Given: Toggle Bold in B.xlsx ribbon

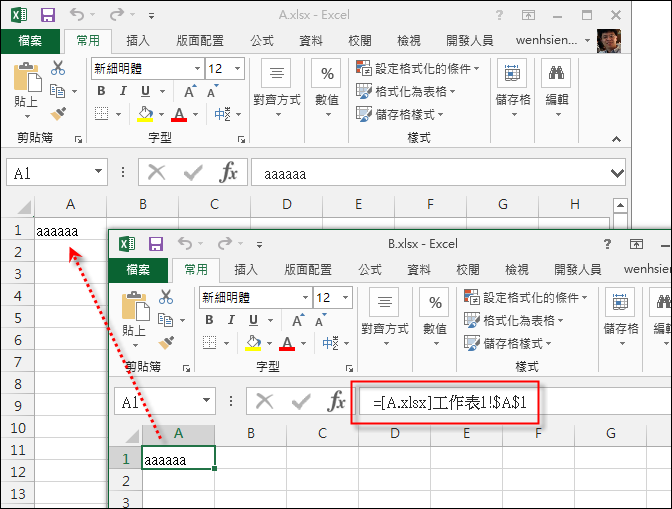Looking at the screenshot, I should tap(209, 320).
